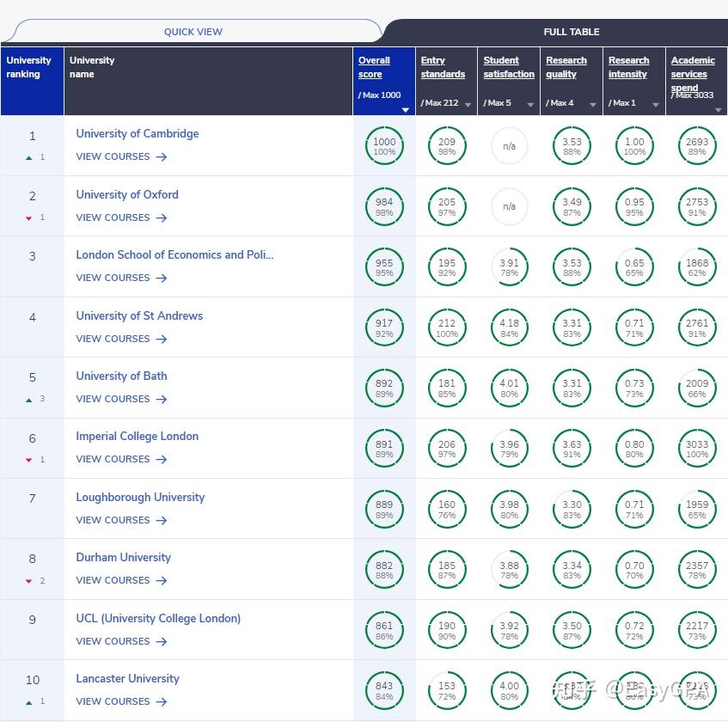Sort by Research intensity dropdown arrow
Screen dimensions: 728x722
[656, 105]
